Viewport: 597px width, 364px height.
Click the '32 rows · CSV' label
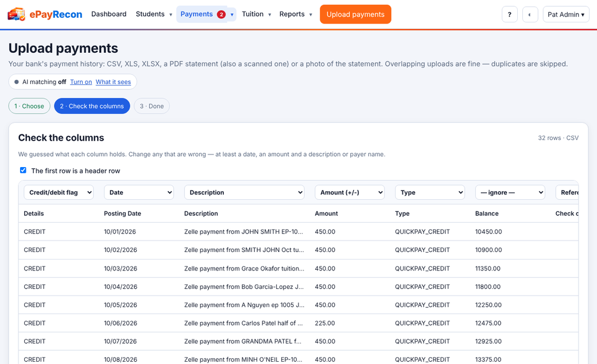click(558, 138)
